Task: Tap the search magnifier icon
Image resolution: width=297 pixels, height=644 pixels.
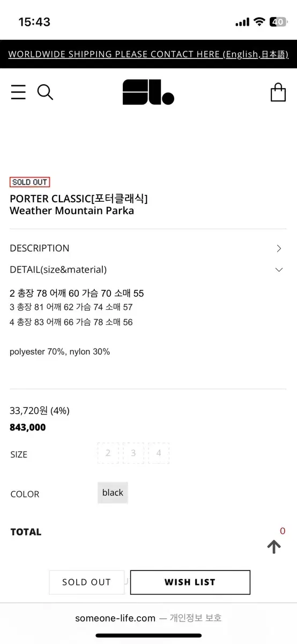Action: point(45,92)
